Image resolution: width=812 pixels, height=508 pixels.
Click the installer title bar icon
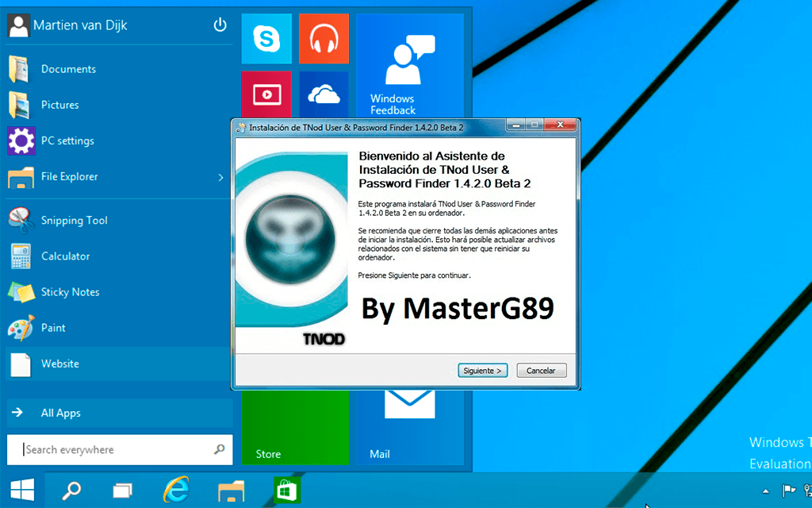pyautogui.click(x=241, y=128)
